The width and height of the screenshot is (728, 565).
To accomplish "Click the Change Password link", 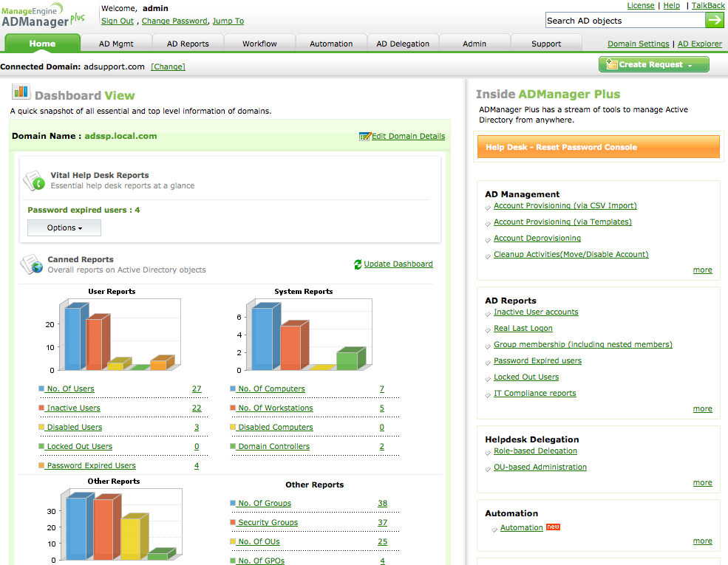I will tap(174, 21).
